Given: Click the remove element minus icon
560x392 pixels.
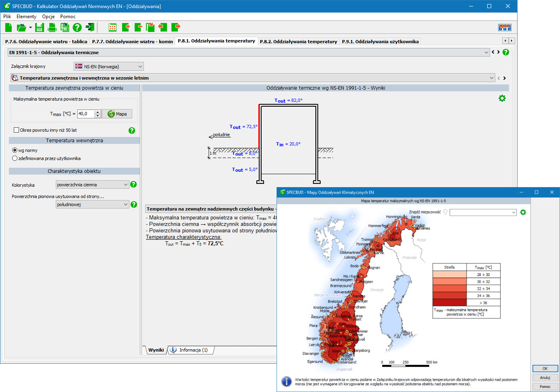Looking at the screenshot, I should (138, 27).
